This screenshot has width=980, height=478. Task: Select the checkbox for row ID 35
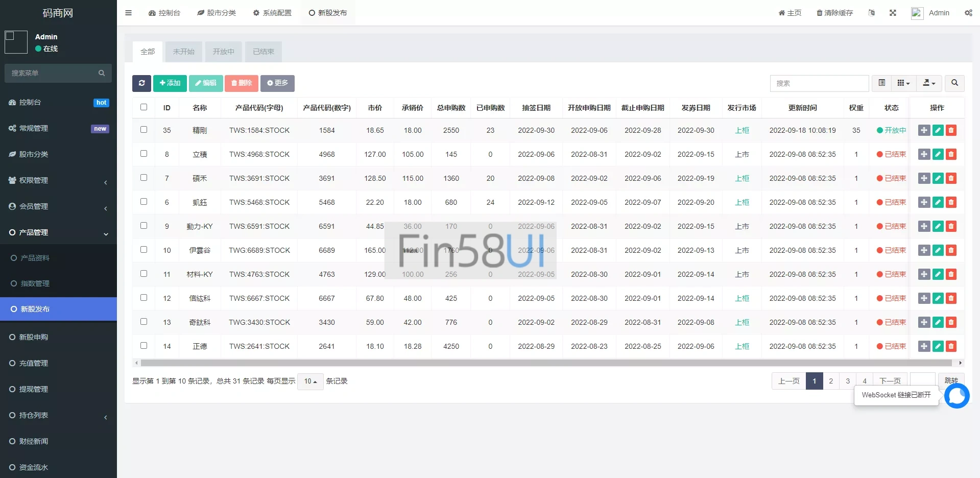(x=144, y=130)
